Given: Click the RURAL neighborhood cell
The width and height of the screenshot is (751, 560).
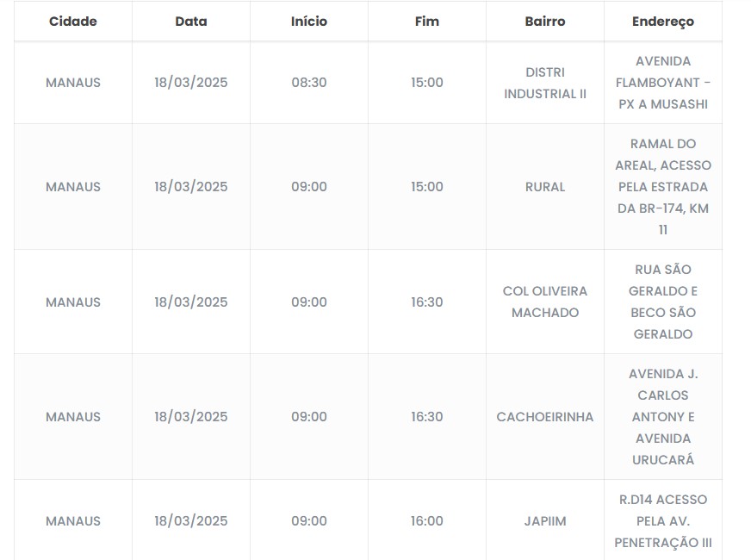Looking at the screenshot, I should [545, 187].
